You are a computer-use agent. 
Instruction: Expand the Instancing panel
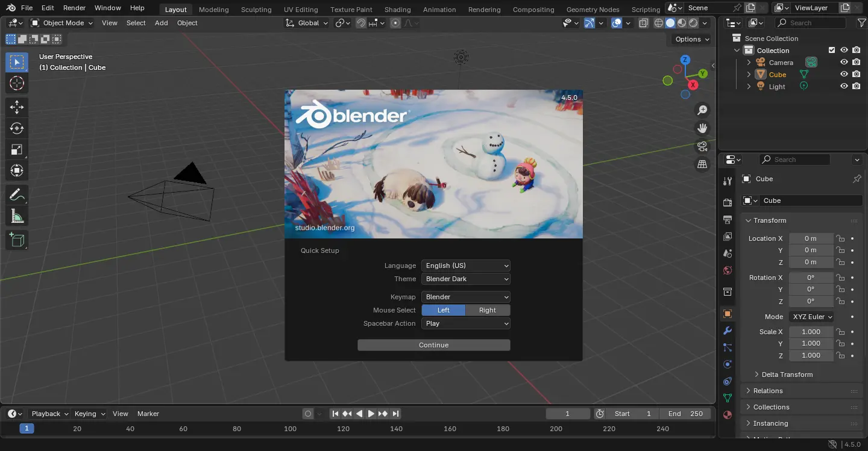[x=770, y=423]
